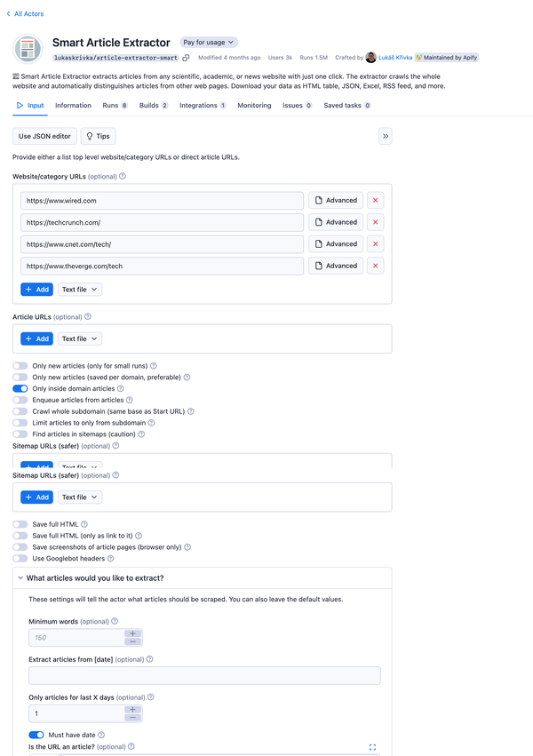Remove the https://www.wired.com URL row
This screenshot has width=533, height=756.
click(375, 200)
